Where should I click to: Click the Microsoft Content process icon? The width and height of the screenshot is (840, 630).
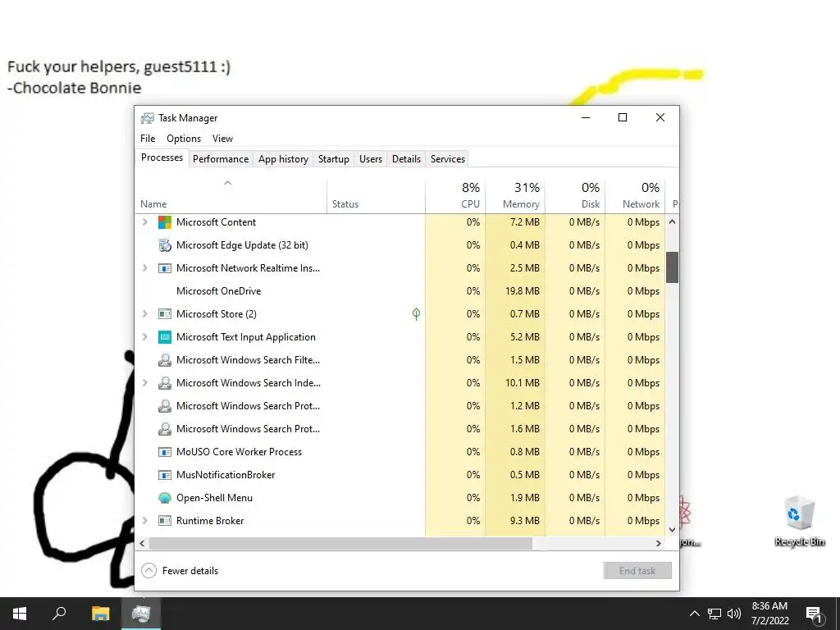point(164,222)
